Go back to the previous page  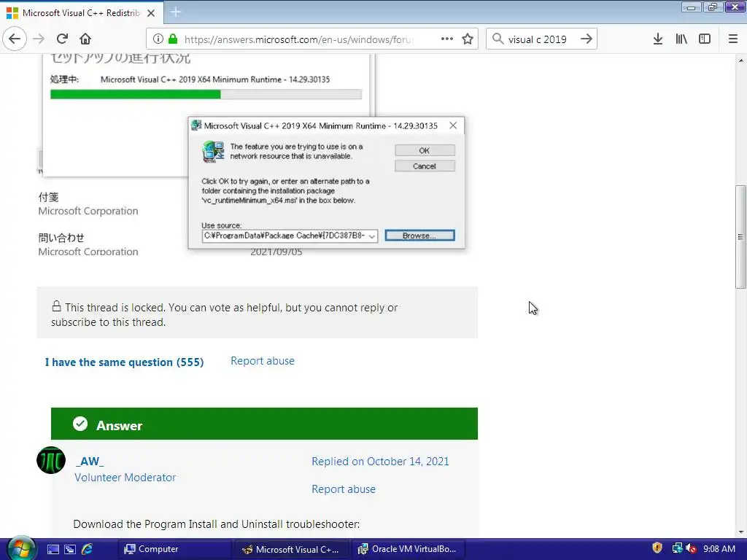pos(15,39)
